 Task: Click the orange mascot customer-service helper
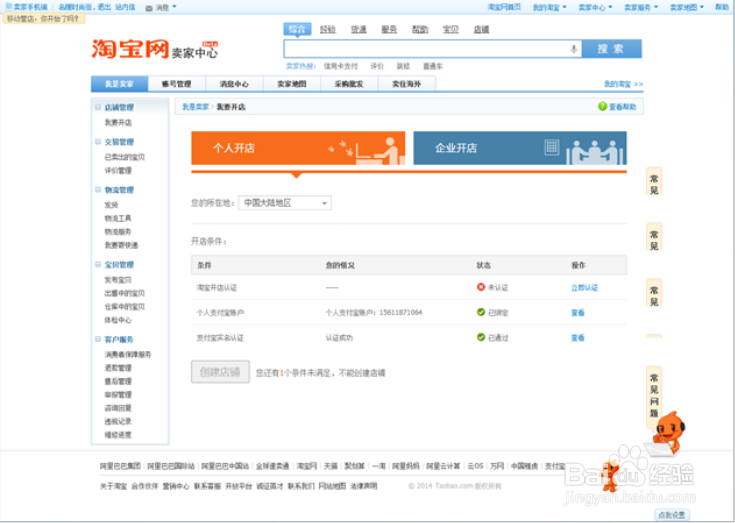coord(667,432)
